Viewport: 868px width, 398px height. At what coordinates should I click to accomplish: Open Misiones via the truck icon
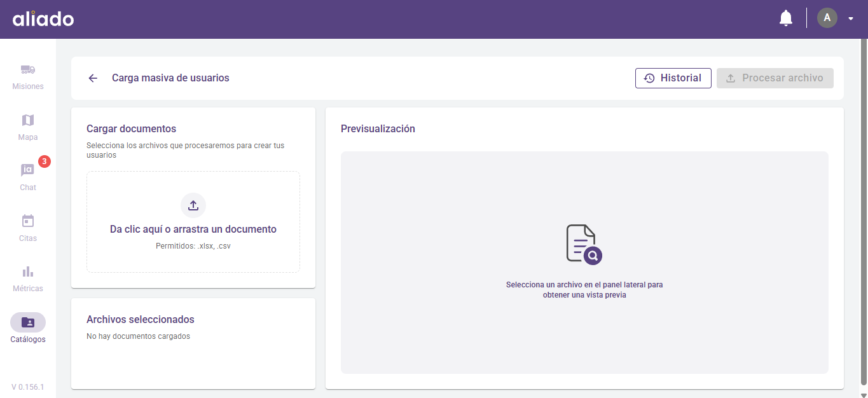point(28,69)
